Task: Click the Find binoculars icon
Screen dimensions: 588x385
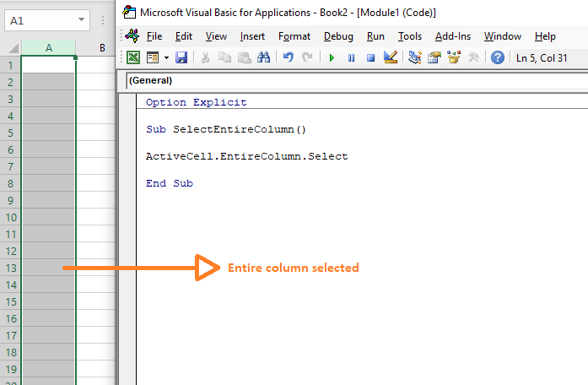Action: 263,58
